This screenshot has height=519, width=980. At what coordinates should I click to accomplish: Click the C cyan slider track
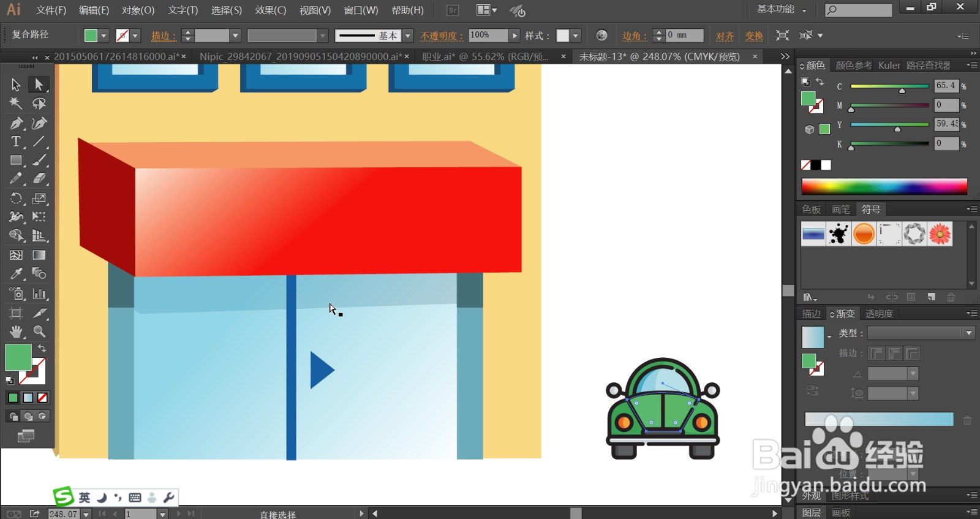click(x=889, y=86)
